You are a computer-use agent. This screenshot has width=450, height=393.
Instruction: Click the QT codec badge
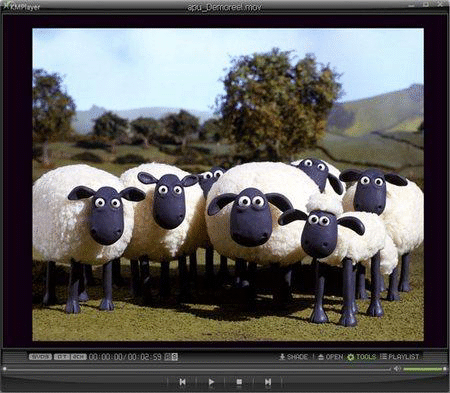pos(62,357)
